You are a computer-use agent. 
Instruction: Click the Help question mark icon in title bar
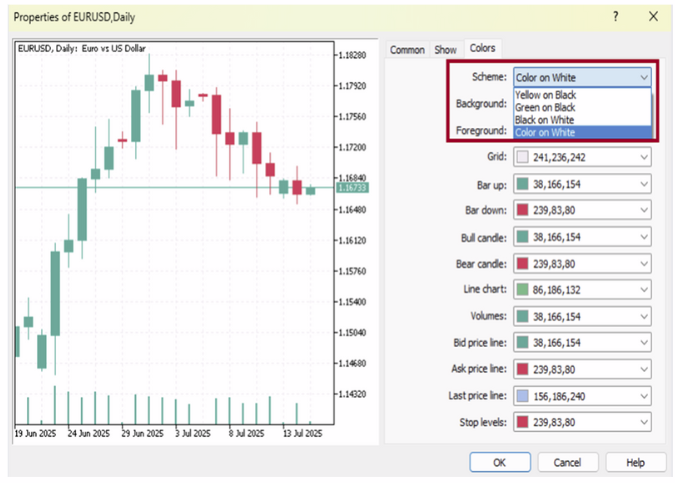pyautogui.click(x=616, y=17)
